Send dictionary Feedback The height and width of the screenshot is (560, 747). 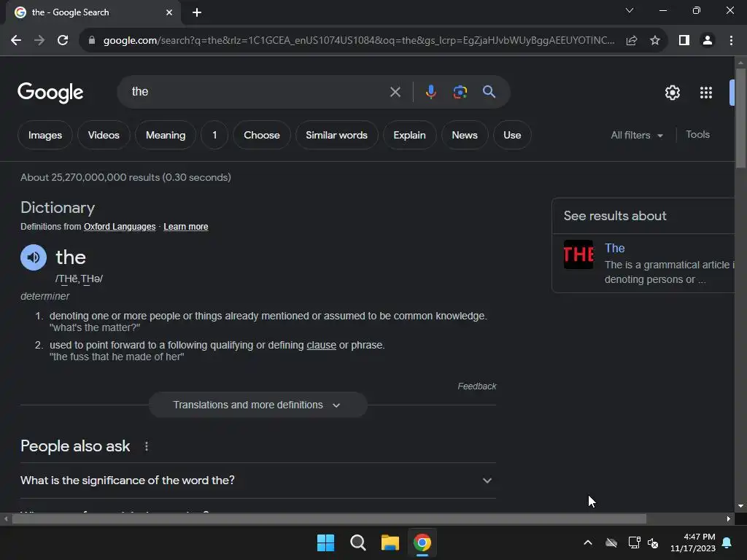477,386
